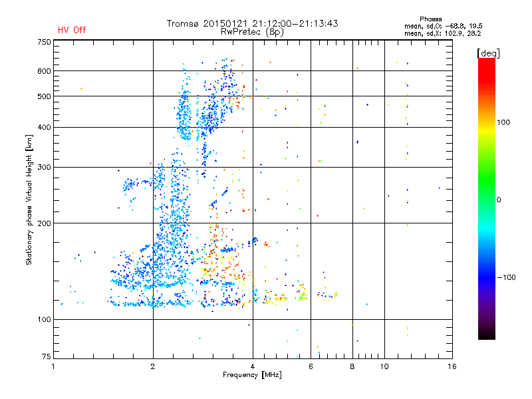Screen dimensions: 532x399
Task: Click the '500' y-axis tick label
Action: pos(44,96)
